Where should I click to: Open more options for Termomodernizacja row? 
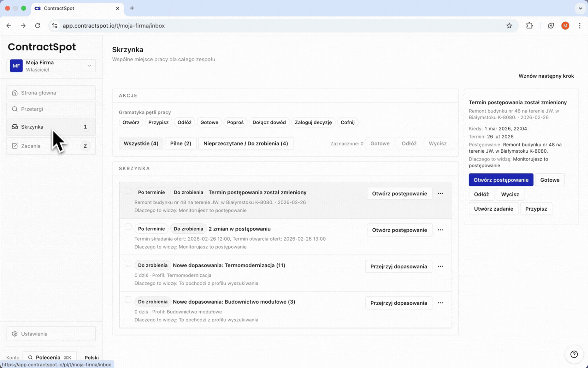coord(440,266)
